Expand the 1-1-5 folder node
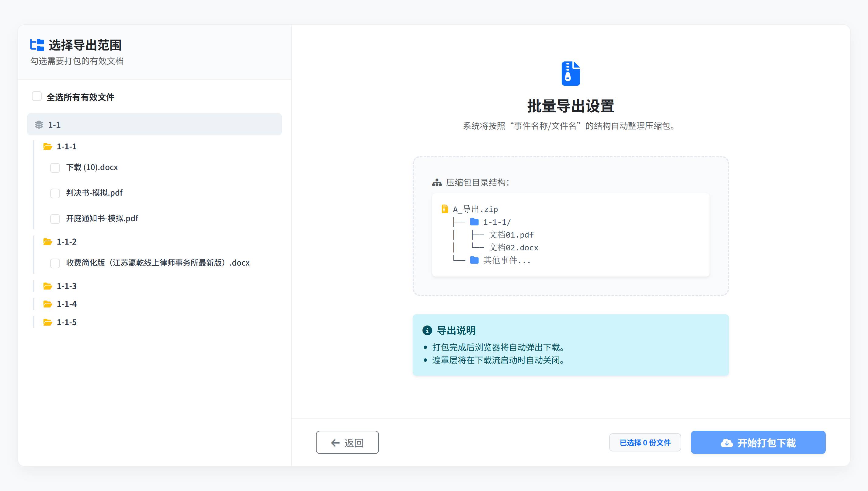This screenshot has width=868, height=491. tap(66, 322)
